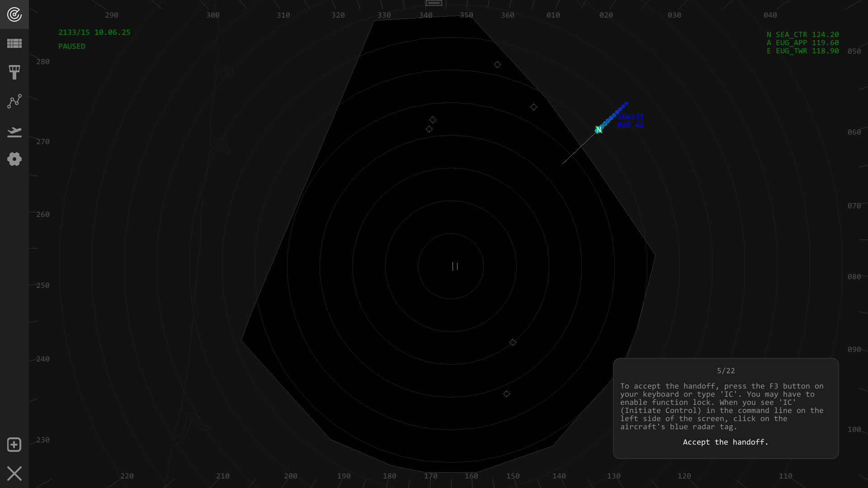Select the airport runway symbol at radar center
Image resolution: width=868 pixels, height=488 pixels.
click(x=455, y=267)
